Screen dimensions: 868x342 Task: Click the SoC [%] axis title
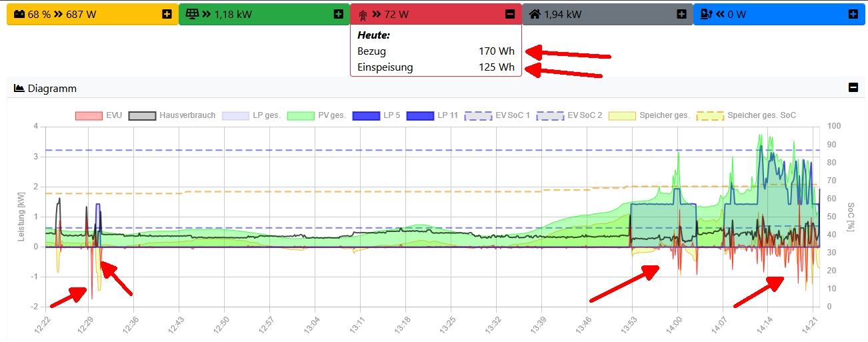[851, 216]
